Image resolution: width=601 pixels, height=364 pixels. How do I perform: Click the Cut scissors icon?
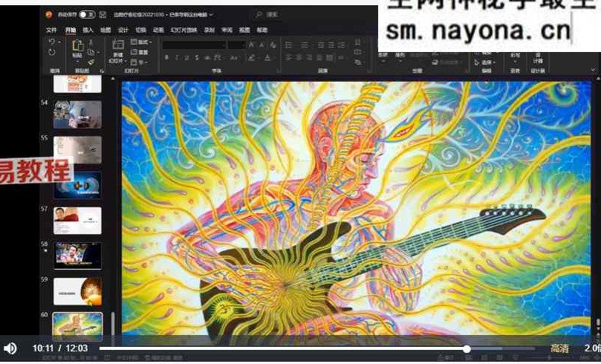[91, 42]
